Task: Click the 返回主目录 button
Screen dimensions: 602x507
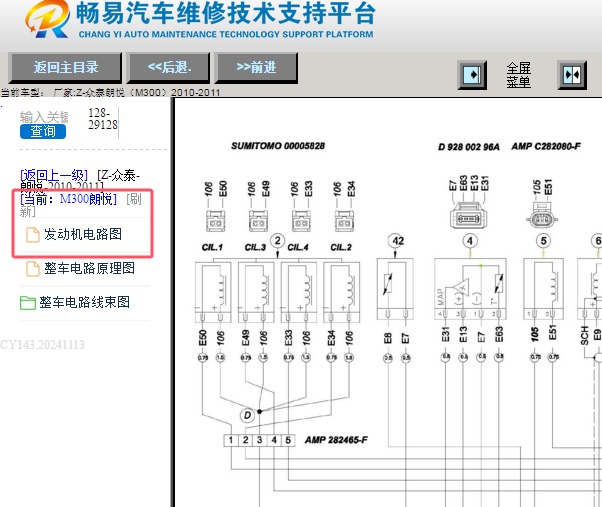Action: tap(65, 68)
